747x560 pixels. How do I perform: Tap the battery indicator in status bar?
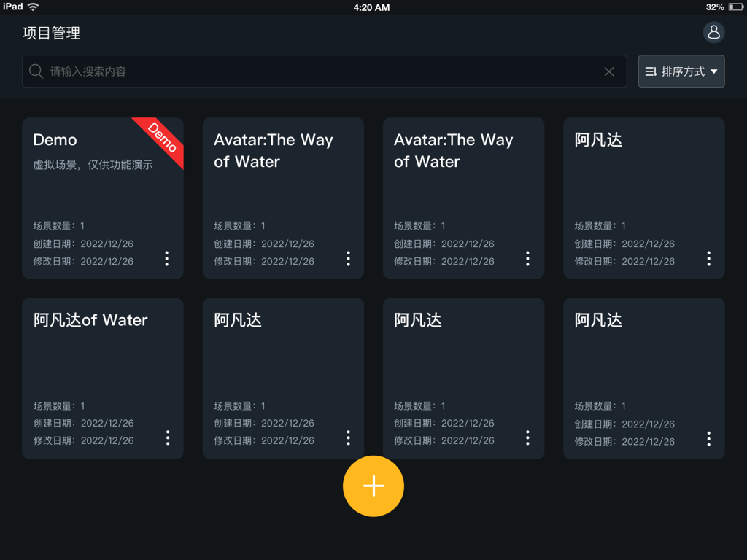pyautogui.click(x=735, y=7)
